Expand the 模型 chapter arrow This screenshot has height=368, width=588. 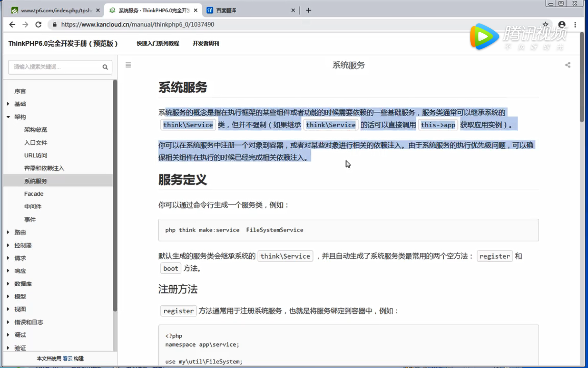[8, 296]
